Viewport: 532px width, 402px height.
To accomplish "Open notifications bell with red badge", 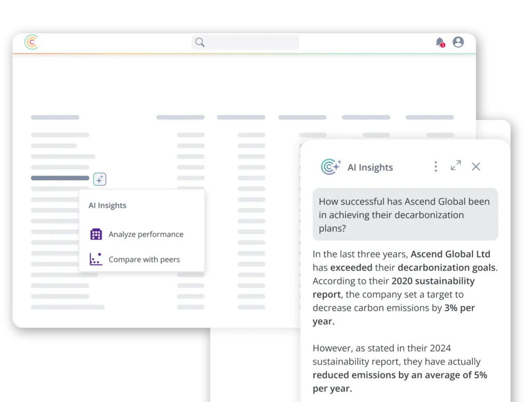I will [x=440, y=42].
